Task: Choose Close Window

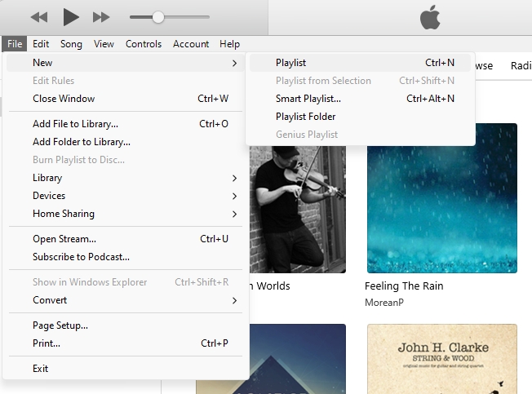Action: pyautogui.click(x=125, y=99)
